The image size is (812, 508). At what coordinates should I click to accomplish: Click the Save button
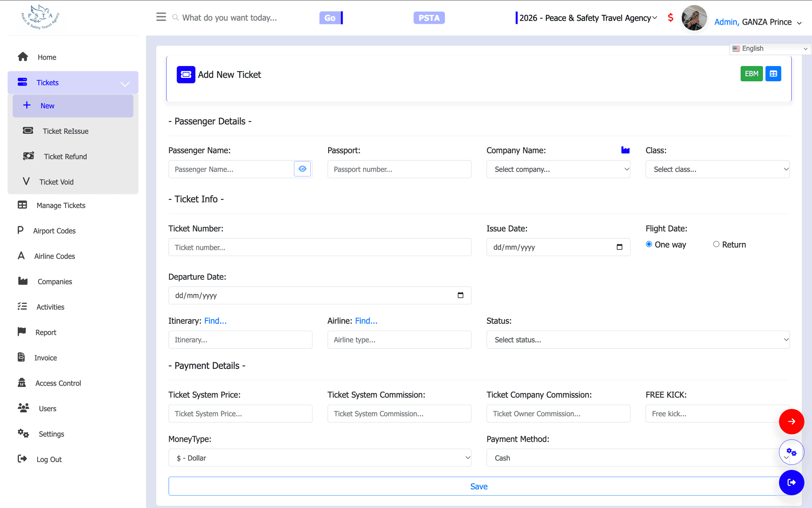[x=479, y=486]
